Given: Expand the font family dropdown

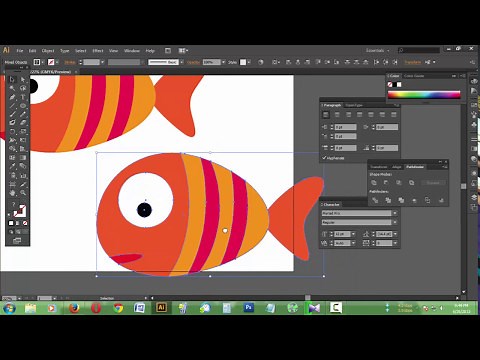Looking at the screenshot, I should [x=395, y=213].
